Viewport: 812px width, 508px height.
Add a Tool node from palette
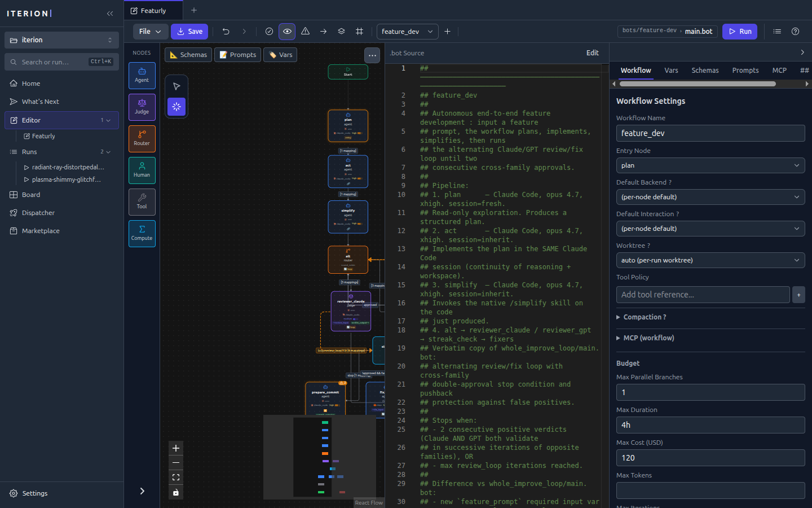click(142, 202)
